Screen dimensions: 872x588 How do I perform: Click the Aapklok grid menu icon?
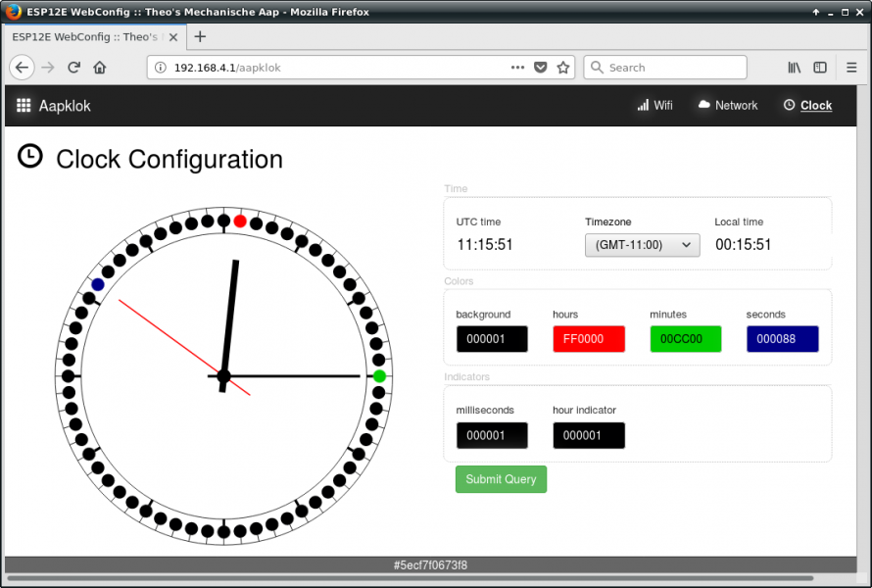click(x=24, y=106)
